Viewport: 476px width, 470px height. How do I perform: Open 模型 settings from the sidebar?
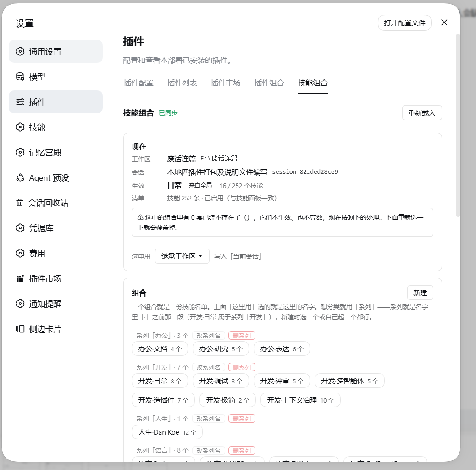coord(55,77)
